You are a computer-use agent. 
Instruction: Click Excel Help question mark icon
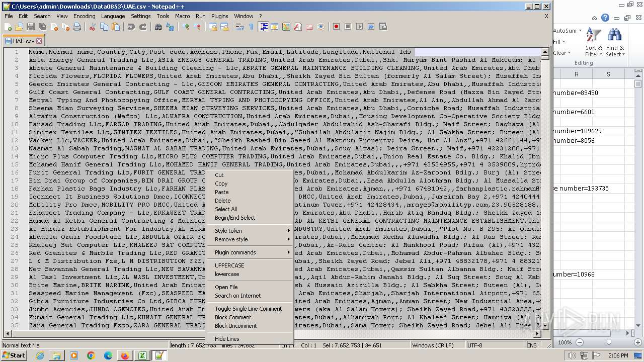tap(605, 18)
